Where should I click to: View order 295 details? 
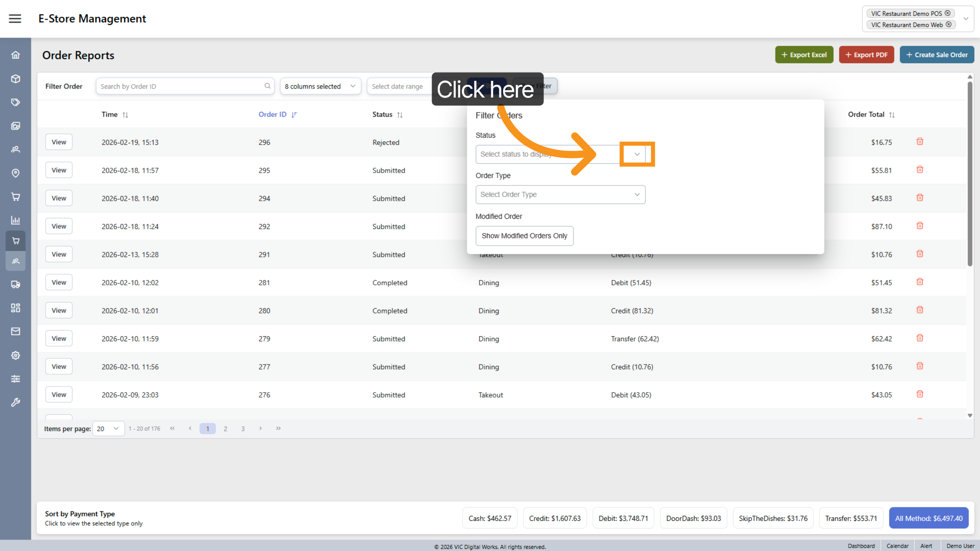pos(59,170)
